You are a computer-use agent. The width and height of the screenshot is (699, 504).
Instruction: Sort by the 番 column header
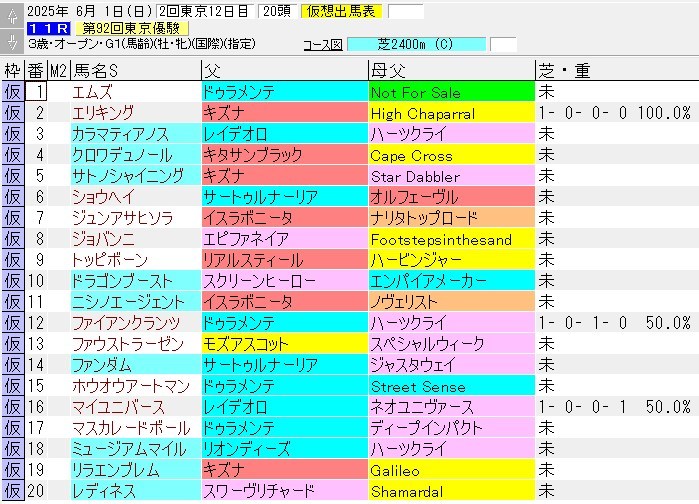[36, 70]
